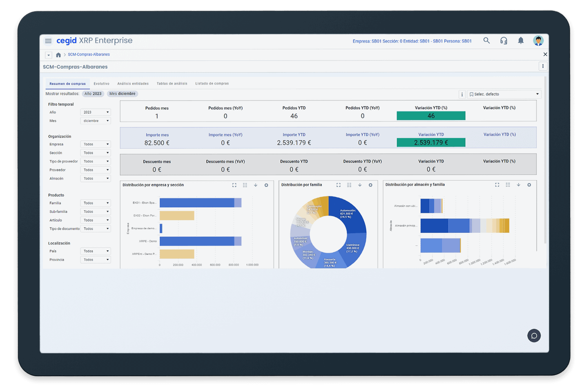Viewport: 588px width, 388px height.
Task: Open the hamburger navigation menu
Action: pos(48,41)
